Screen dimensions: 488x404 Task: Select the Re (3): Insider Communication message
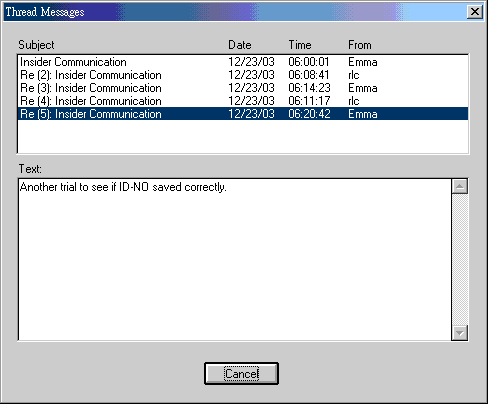[243, 88]
